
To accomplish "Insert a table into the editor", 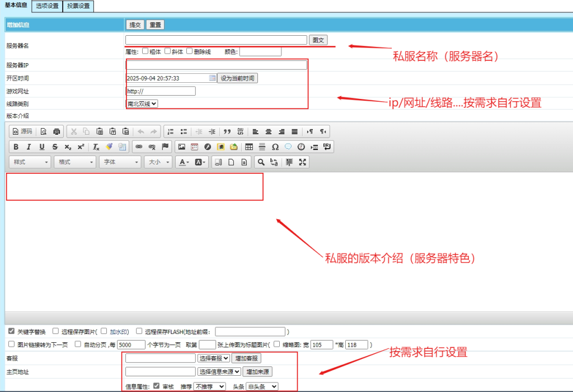I will pyautogui.click(x=249, y=147).
